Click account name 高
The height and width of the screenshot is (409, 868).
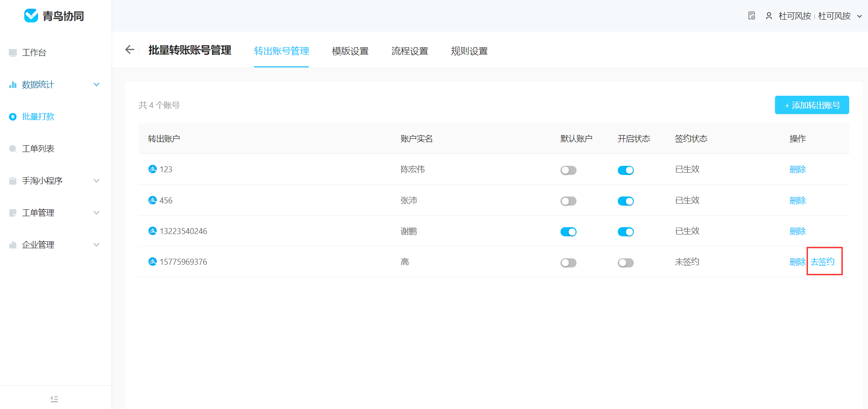point(405,262)
